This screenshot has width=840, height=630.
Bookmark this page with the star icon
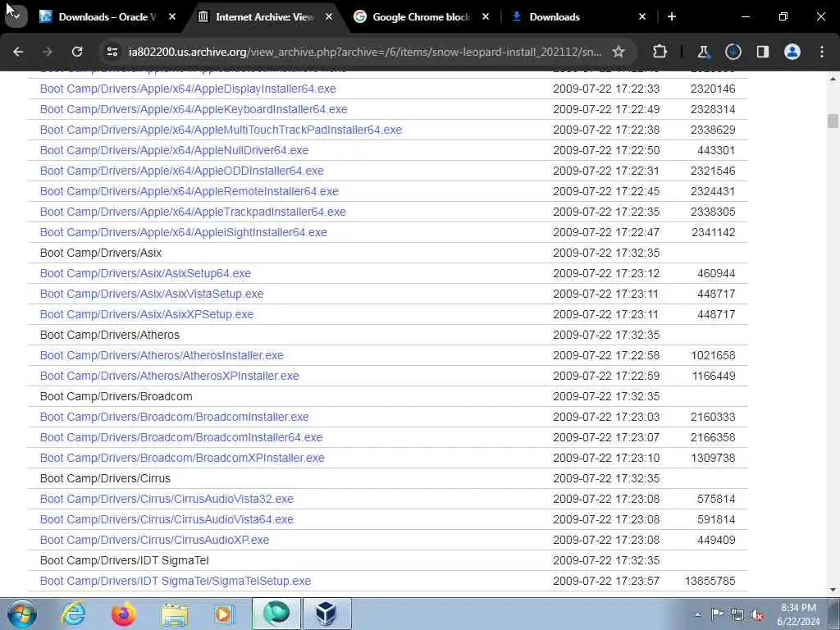pyautogui.click(x=619, y=52)
